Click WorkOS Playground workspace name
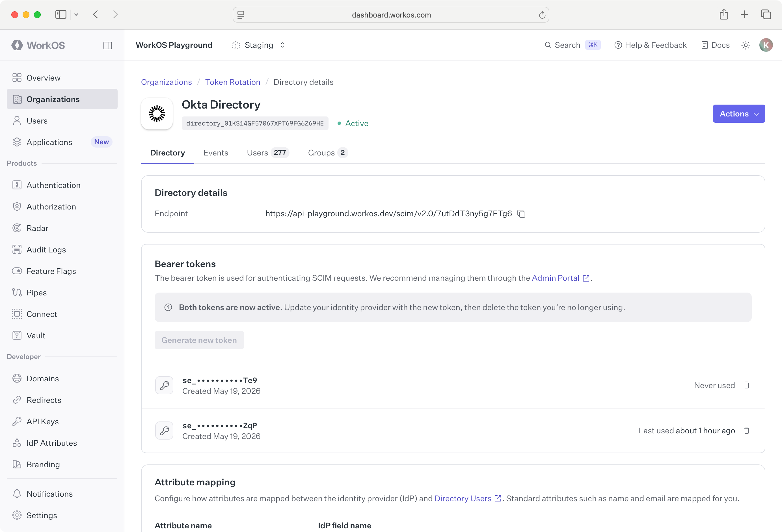The image size is (782, 532). [174, 45]
